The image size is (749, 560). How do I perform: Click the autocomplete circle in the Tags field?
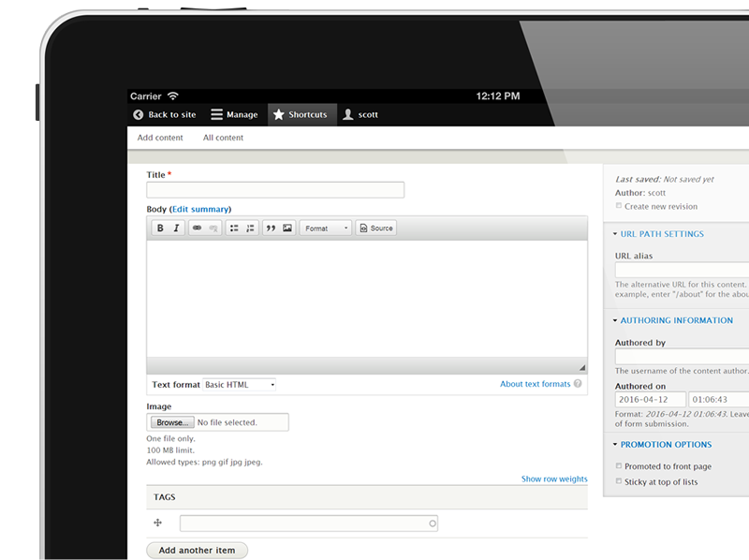(433, 523)
